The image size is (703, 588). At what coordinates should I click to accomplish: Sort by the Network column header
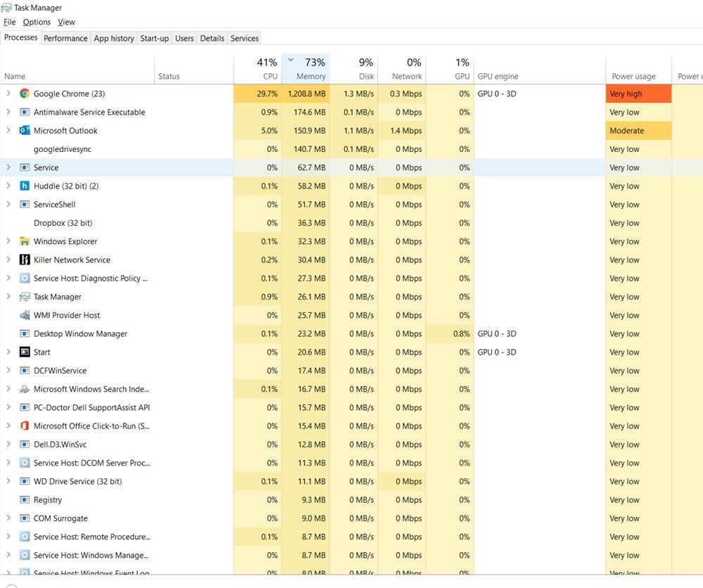(402, 70)
